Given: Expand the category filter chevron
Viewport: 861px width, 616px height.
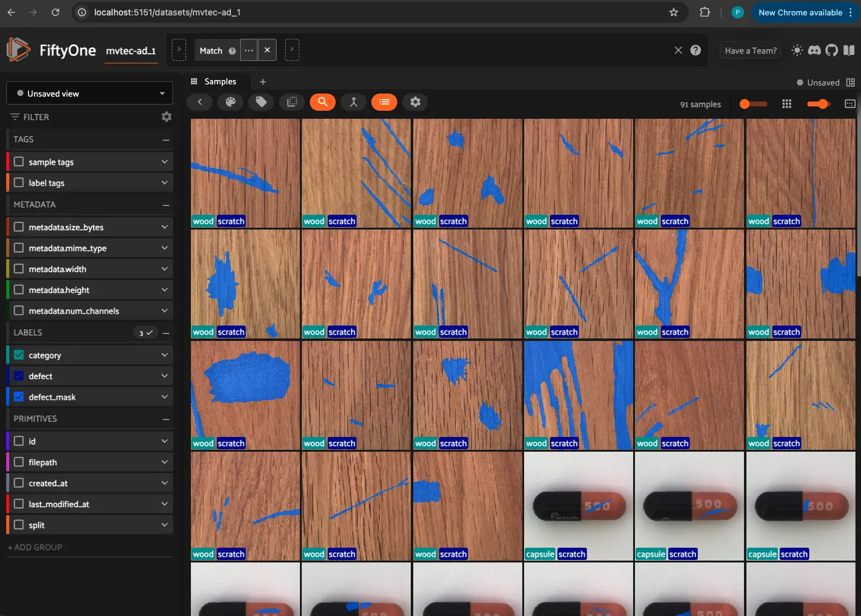Looking at the screenshot, I should (x=164, y=355).
